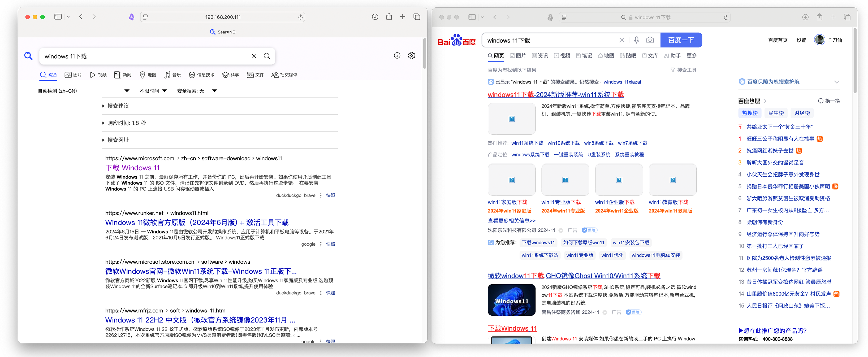Open Baidu ad windows11下载-2024新版推荐
Screen dimensions: 868x357
(556, 95)
